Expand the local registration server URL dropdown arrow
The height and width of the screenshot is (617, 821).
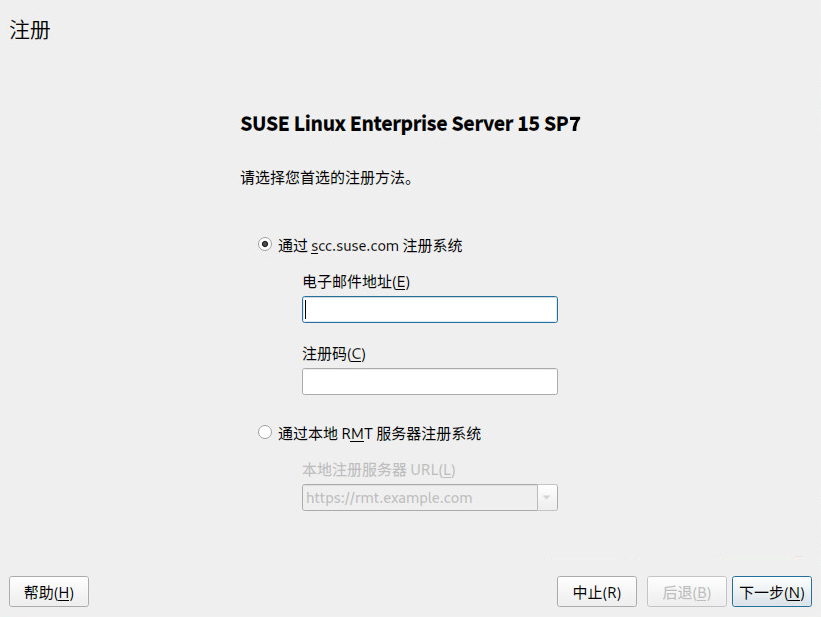pyautogui.click(x=547, y=498)
